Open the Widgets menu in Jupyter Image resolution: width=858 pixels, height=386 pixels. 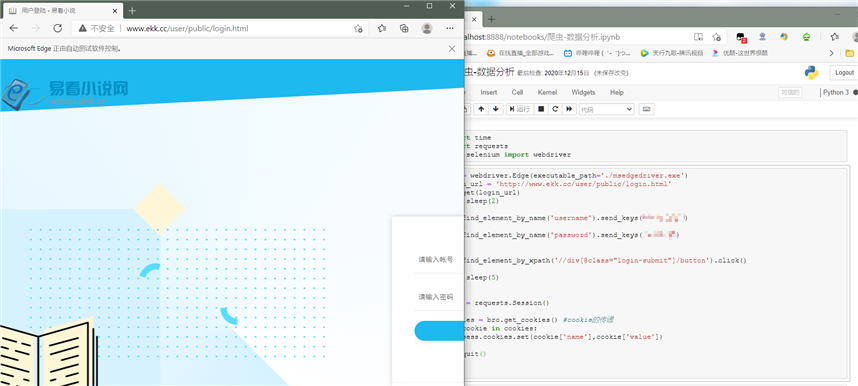click(583, 93)
